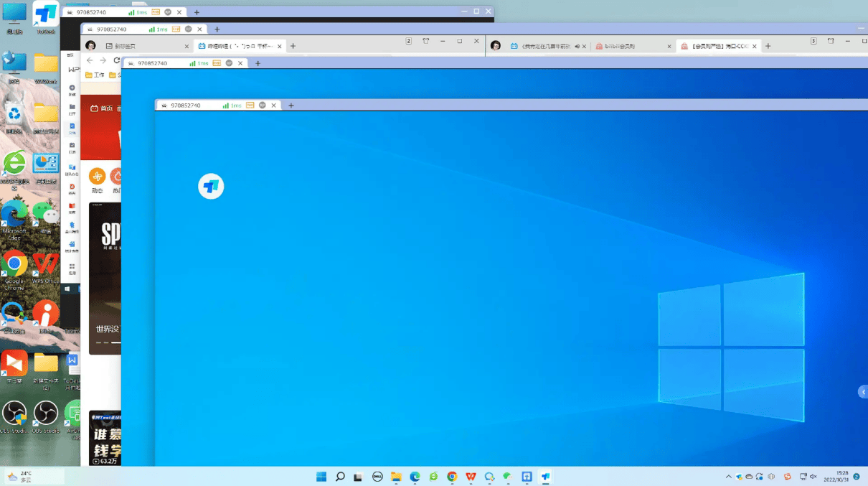
Task: Open the tab count "2" button in browser
Action: pos(408,42)
